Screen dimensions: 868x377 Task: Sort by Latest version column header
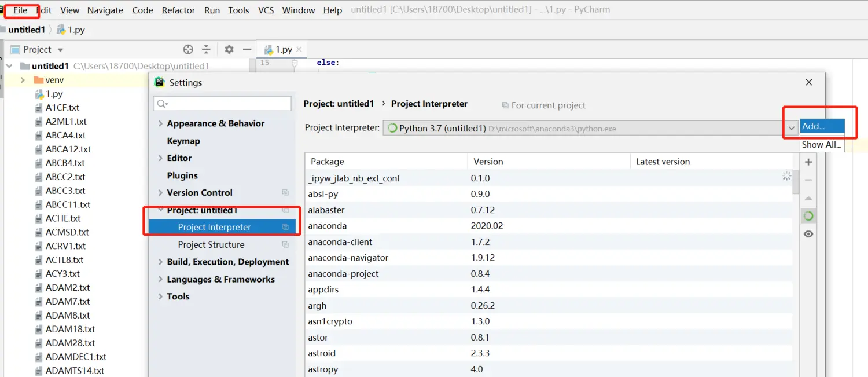click(711, 162)
